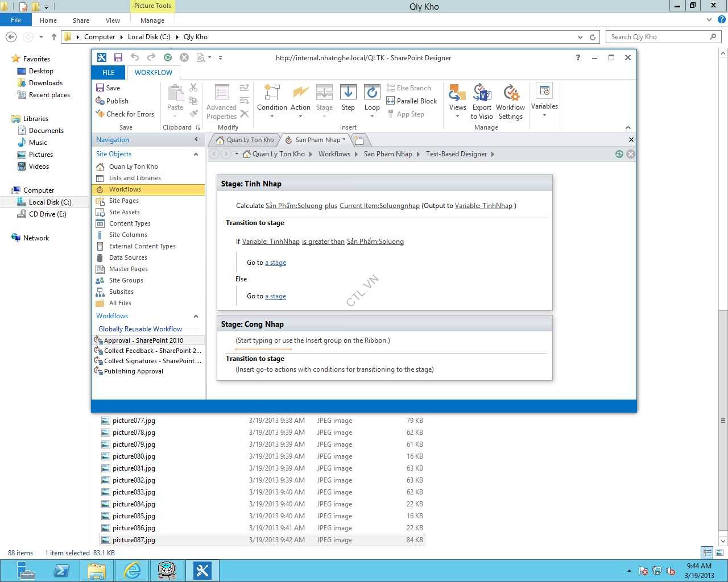Click the 'Variable: TinhNhap' output link
728x582 pixels.
pyautogui.click(x=483, y=206)
